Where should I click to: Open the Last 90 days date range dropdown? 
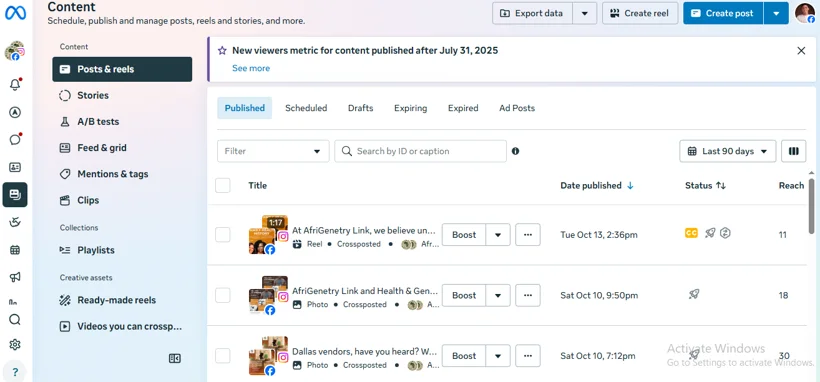coord(728,151)
